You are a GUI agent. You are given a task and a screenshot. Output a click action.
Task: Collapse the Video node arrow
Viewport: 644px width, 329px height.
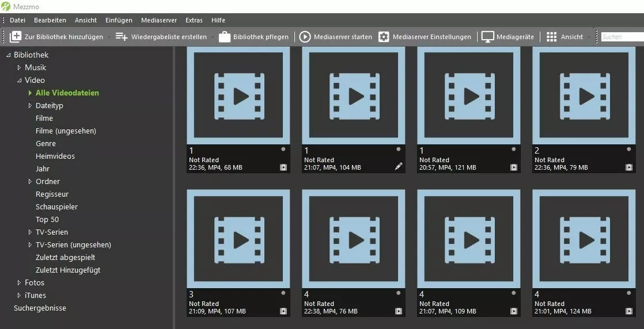(19, 81)
